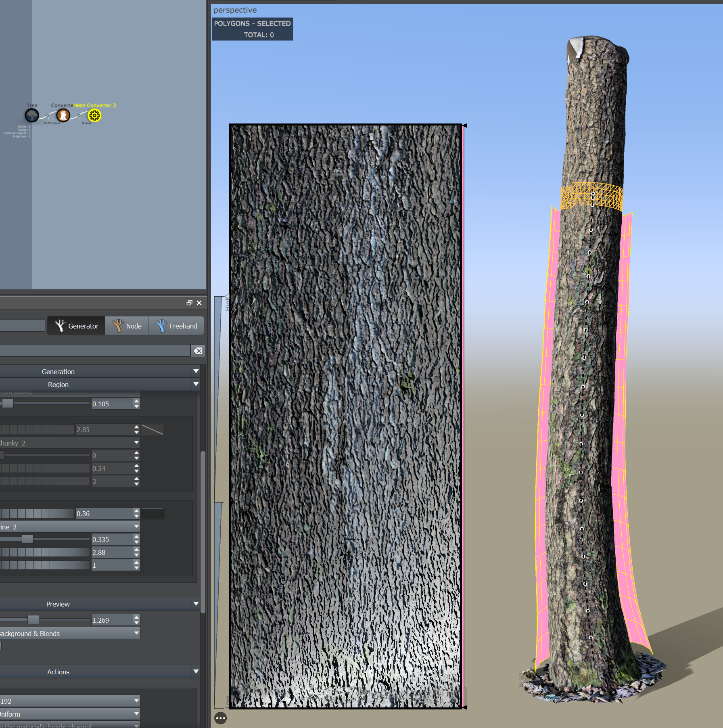723x728 pixels.
Task: Open the curve editor beside the 2.85 value
Action: 151,429
